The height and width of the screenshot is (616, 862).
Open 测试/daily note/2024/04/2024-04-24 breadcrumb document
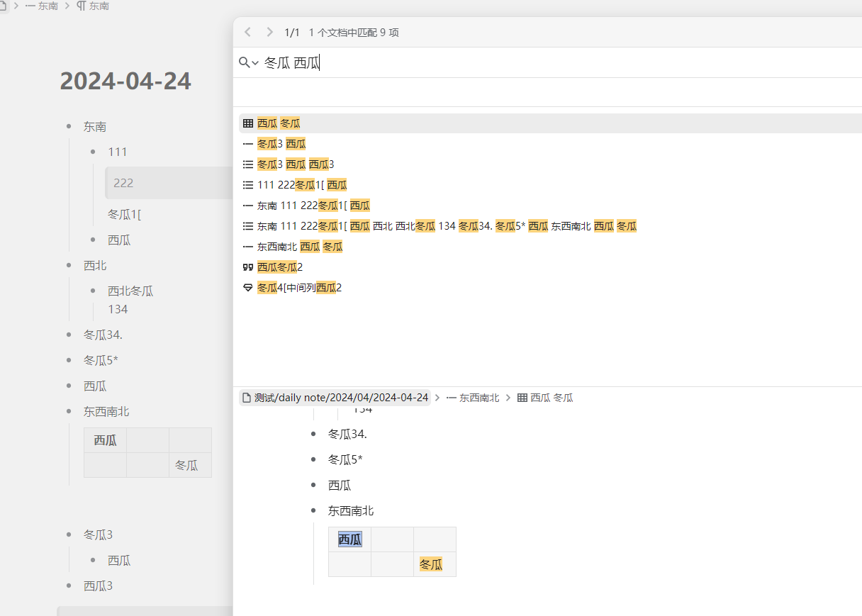pos(335,398)
